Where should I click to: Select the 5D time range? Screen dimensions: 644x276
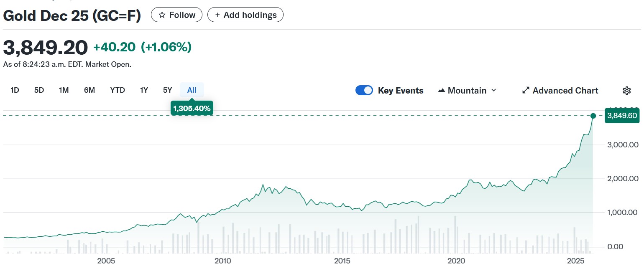[39, 90]
